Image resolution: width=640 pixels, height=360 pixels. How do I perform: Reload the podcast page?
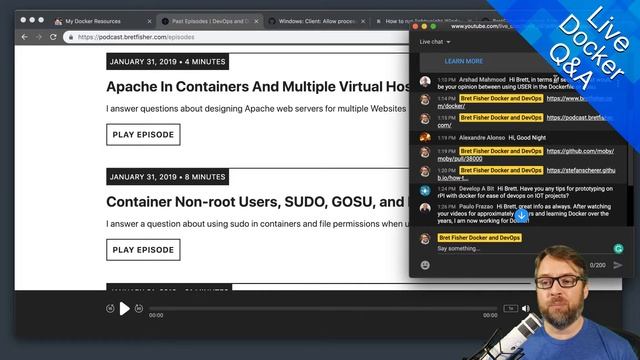coord(53,37)
